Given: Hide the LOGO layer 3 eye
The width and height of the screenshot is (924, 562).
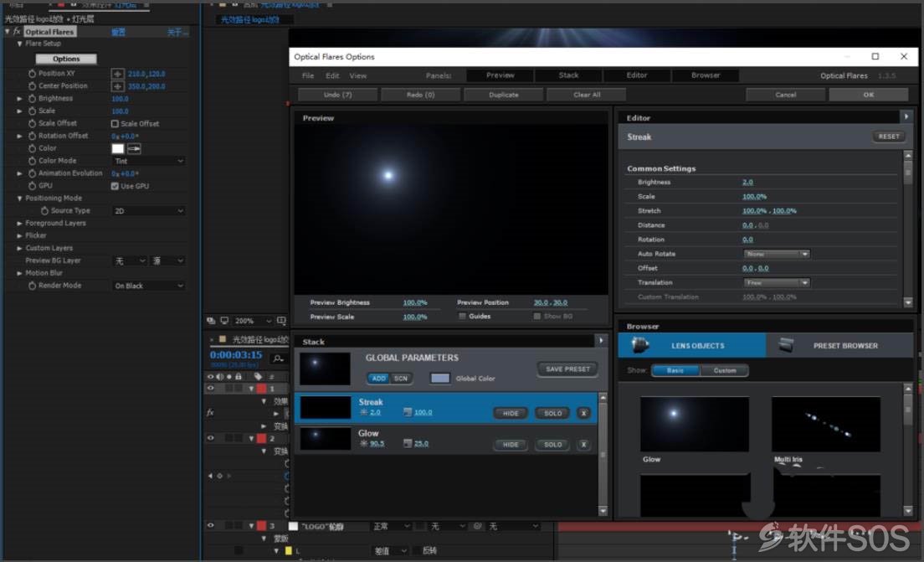Looking at the screenshot, I should pyautogui.click(x=210, y=525).
